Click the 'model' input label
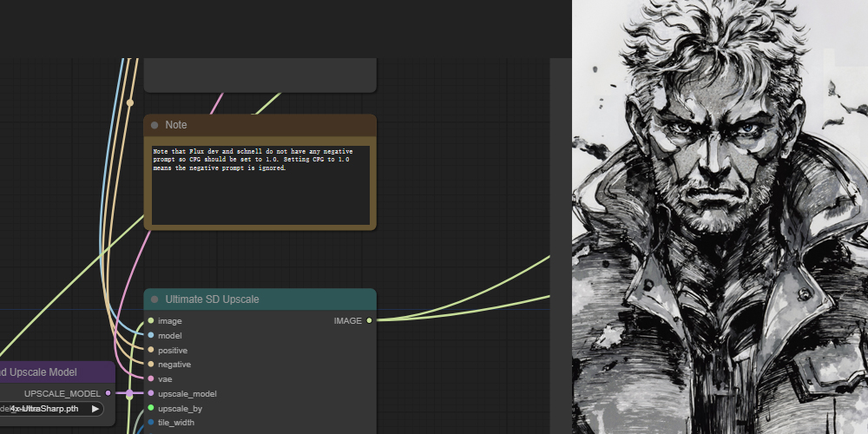Viewport: 868px width, 434px height. coord(170,335)
